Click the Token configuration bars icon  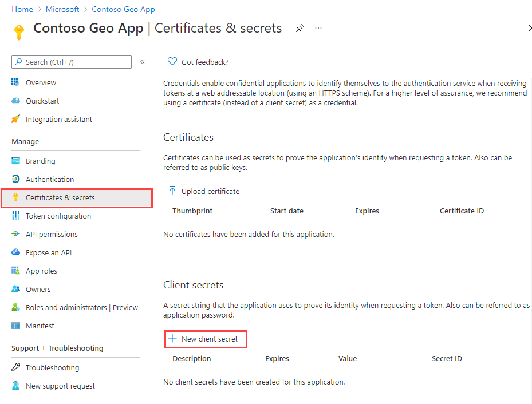16,216
